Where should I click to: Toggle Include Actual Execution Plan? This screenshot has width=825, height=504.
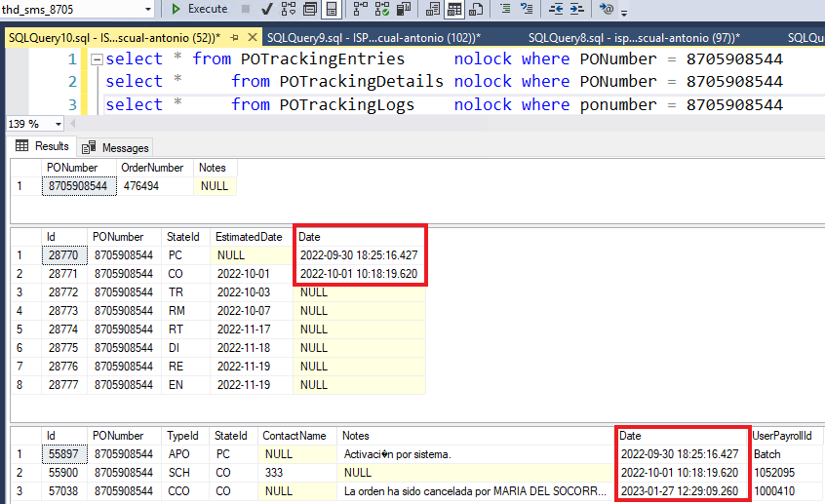(x=360, y=9)
